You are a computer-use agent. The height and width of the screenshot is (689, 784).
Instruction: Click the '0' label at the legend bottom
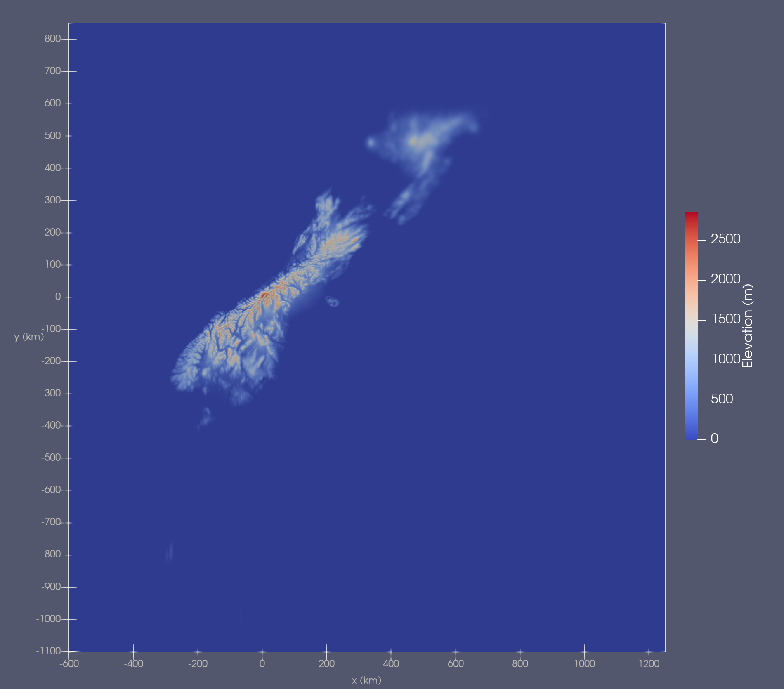click(714, 439)
